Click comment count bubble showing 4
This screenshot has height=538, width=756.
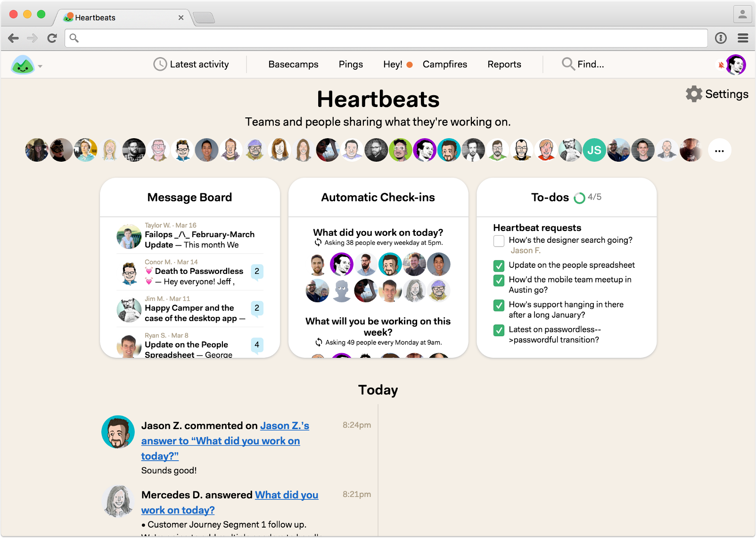[257, 345]
